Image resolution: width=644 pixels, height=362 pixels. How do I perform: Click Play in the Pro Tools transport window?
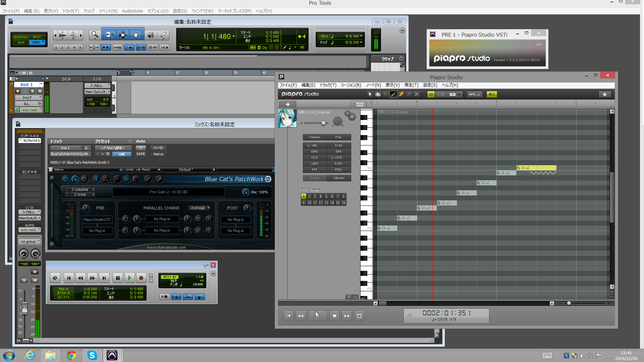click(129, 278)
